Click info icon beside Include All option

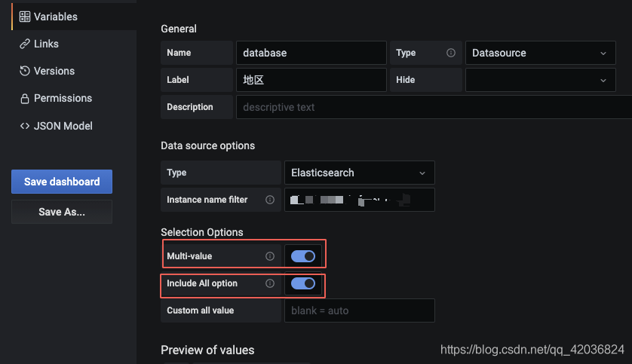tap(270, 283)
